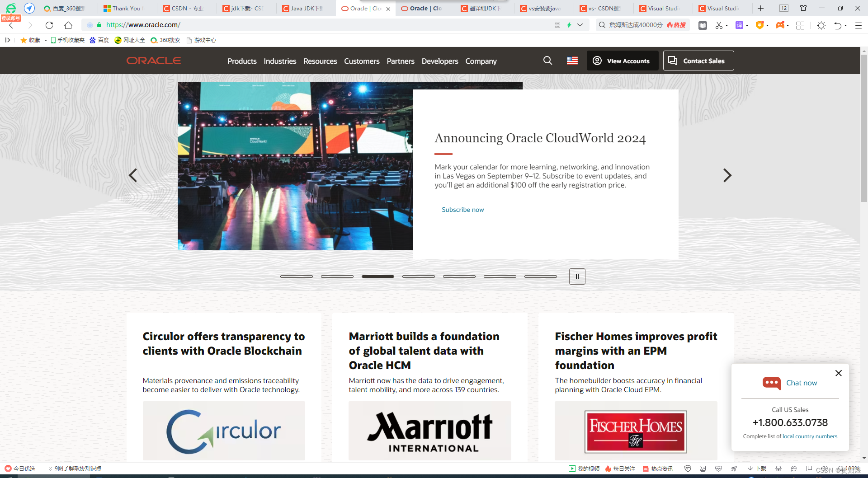Click the Oracle logo in header
The width and height of the screenshot is (868, 478).
tap(154, 61)
